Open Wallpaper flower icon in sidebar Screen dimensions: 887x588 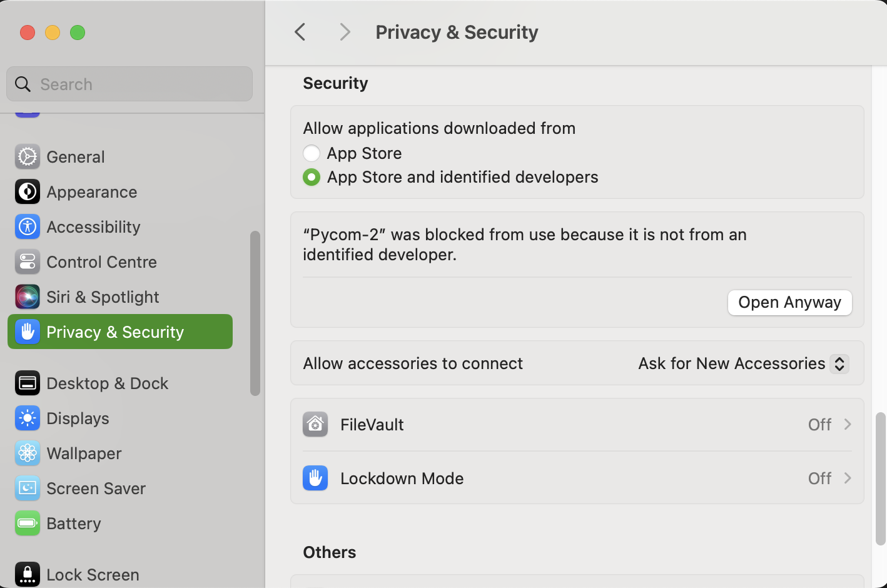tap(28, 454)
